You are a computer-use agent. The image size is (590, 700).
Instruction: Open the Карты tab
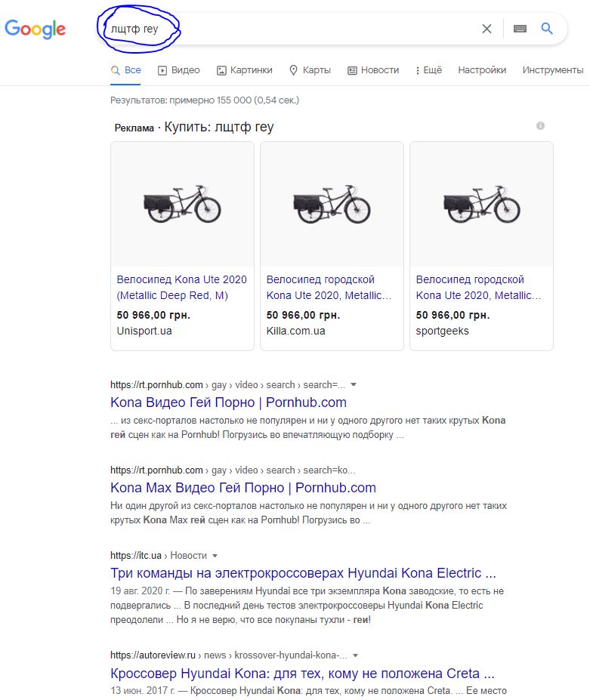(310, 70)
